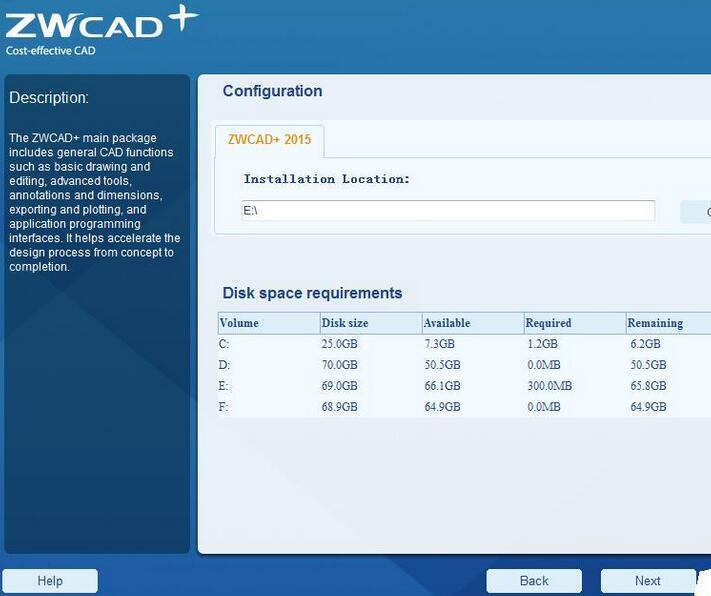Viewport: 711px width, 596px height.
Task: Open the Help button
Action: pos(50,581)
